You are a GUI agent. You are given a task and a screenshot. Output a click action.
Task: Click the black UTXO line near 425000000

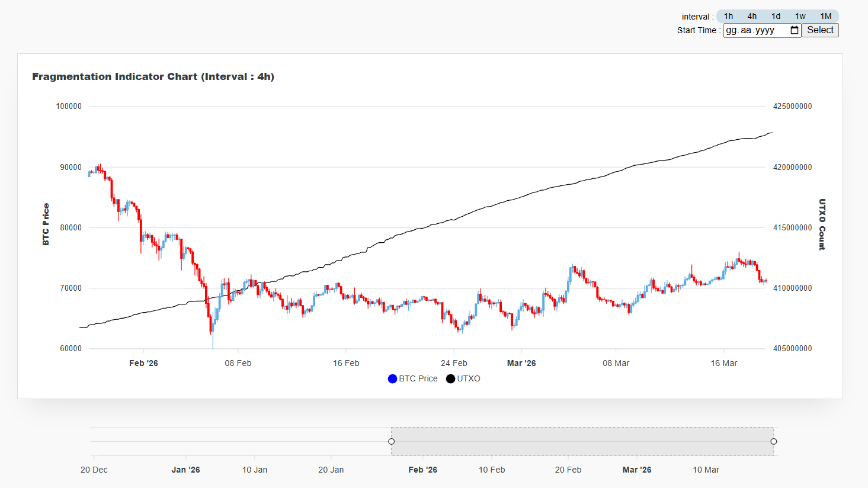click(x=769, y=133)
